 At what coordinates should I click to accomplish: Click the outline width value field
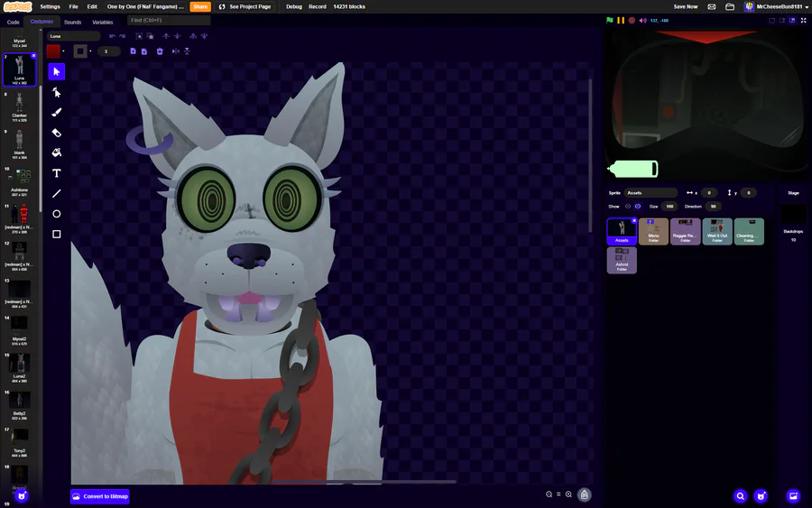pyautogui.click(x=109, y=51)
